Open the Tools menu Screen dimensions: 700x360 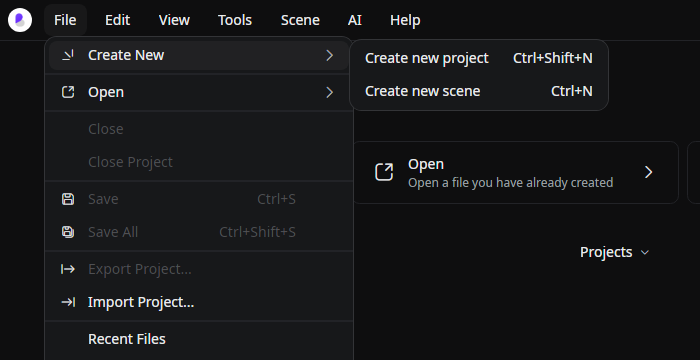tap(235, 20)
